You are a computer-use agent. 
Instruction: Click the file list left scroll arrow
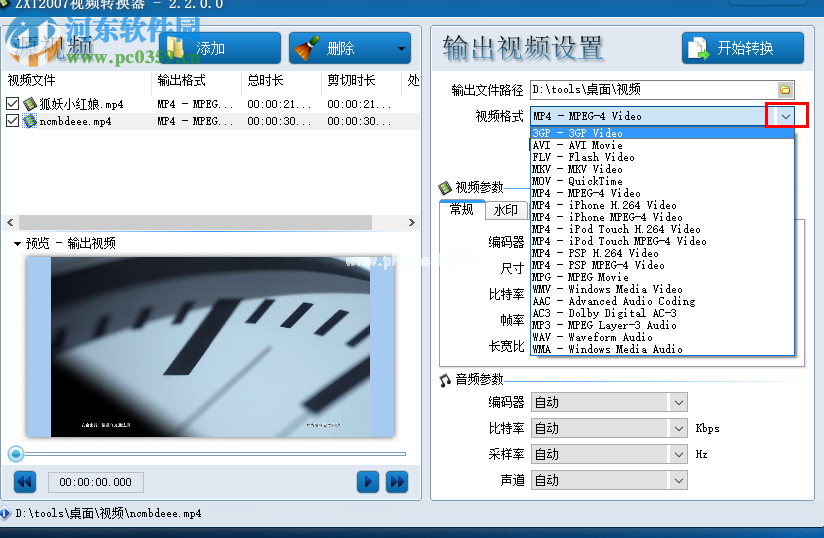(11, 222)
